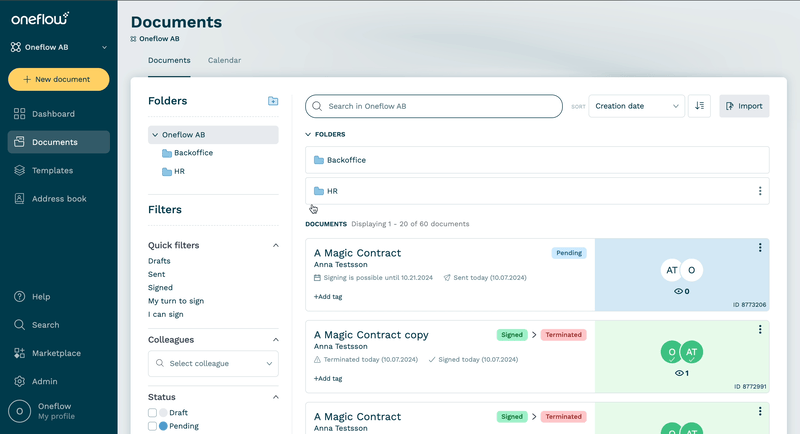Click AT participant avatar on pending contract
The height and width of the screenshot is (434, 800).
coord(672,270)
